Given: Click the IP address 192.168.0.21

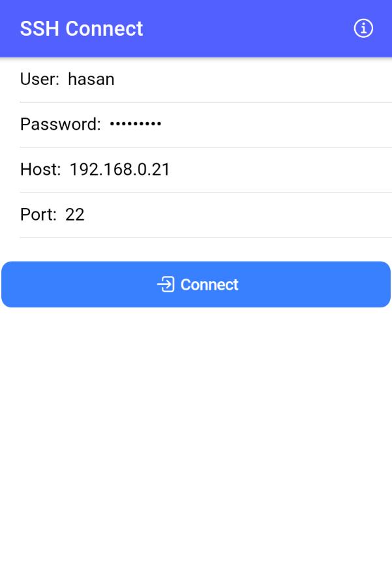Looking at the screenshot, I should [x=119, y=169].
